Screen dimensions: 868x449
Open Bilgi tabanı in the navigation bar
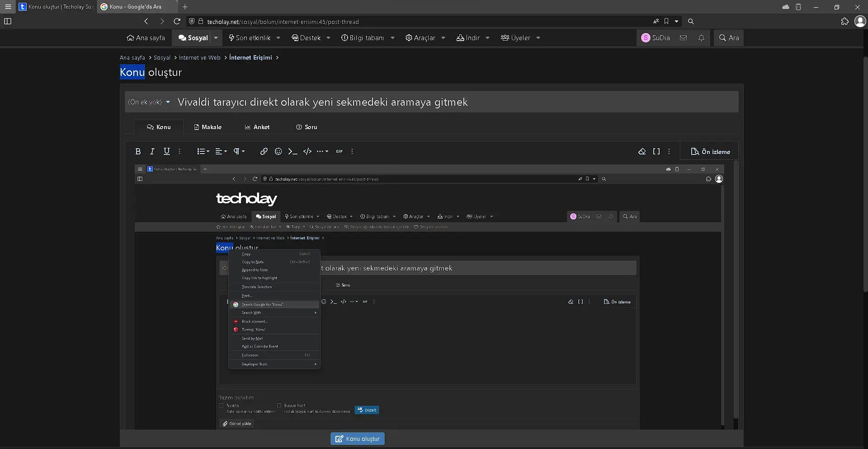click(x=363, y=38)
